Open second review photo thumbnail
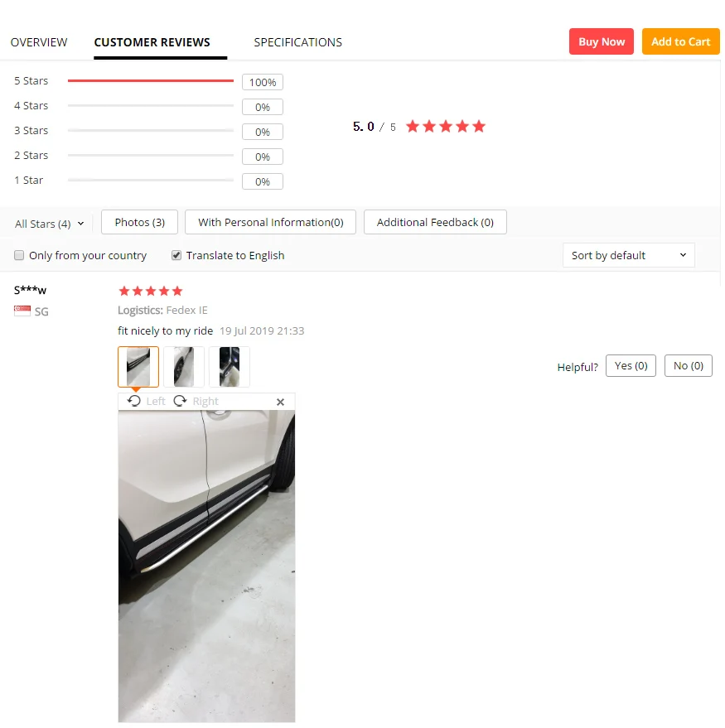Image resolution: width=725 pixels, height=728 pixels. point(184,367)
